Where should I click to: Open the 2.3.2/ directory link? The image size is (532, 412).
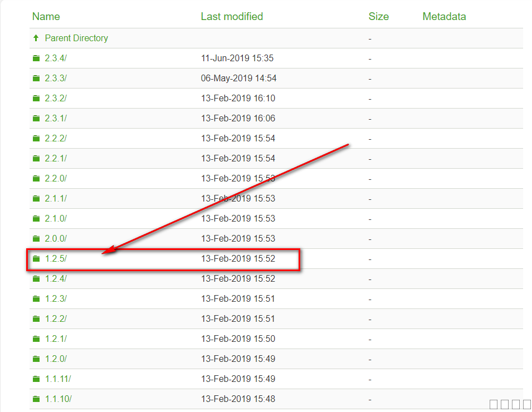56,99
